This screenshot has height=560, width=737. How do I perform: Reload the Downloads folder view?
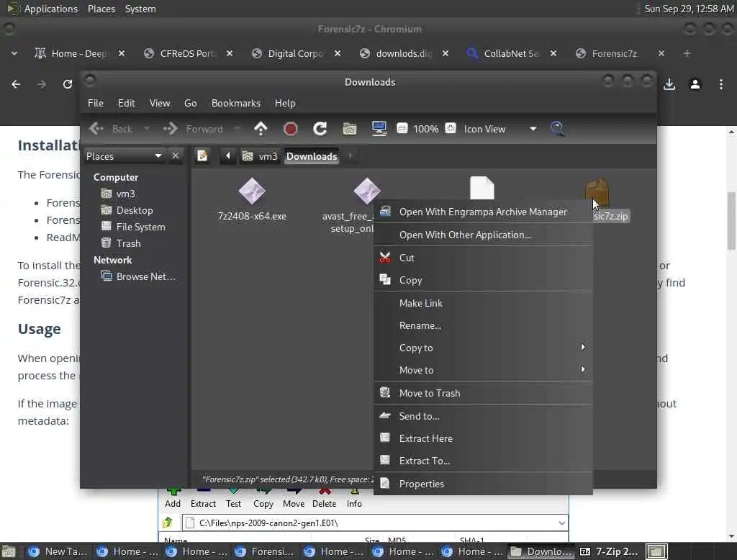[x=320, y=128]
